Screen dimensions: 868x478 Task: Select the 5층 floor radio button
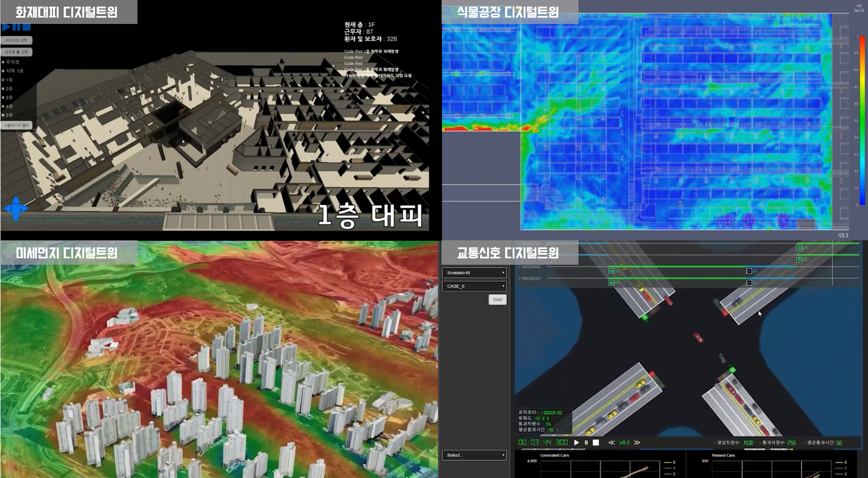pos(3,115)
